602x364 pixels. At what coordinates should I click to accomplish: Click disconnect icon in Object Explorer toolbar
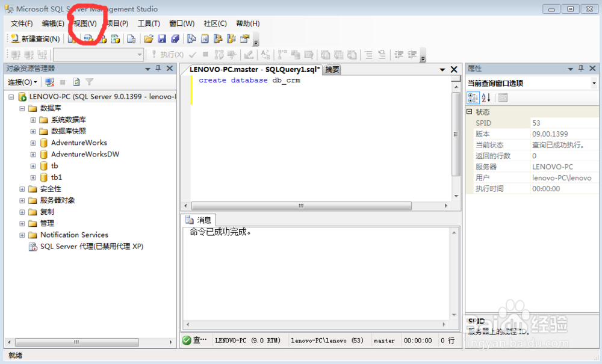pos(49,82)
